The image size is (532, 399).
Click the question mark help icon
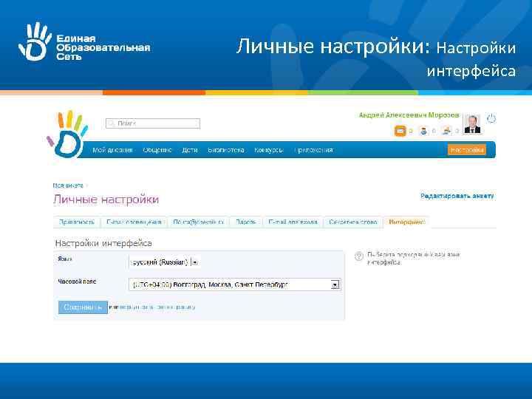point(359,256)
